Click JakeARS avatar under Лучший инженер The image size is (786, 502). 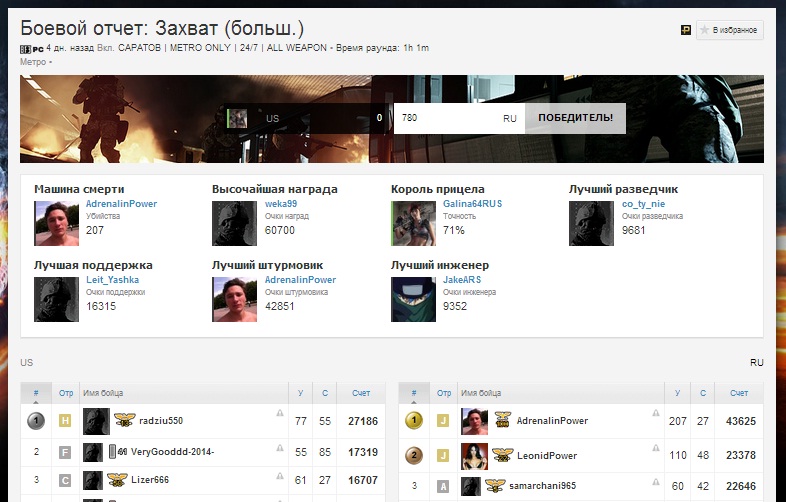[x=412, y=299]
